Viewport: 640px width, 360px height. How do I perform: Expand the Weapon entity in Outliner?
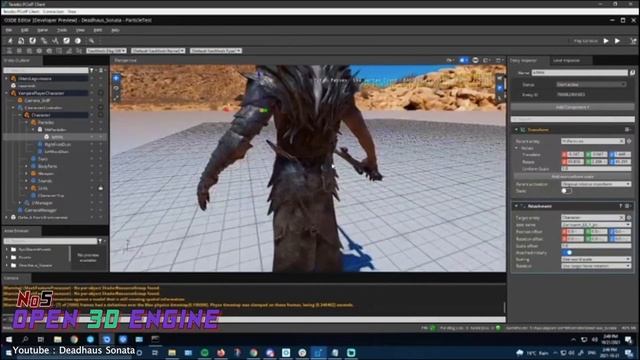click(27, 173)
